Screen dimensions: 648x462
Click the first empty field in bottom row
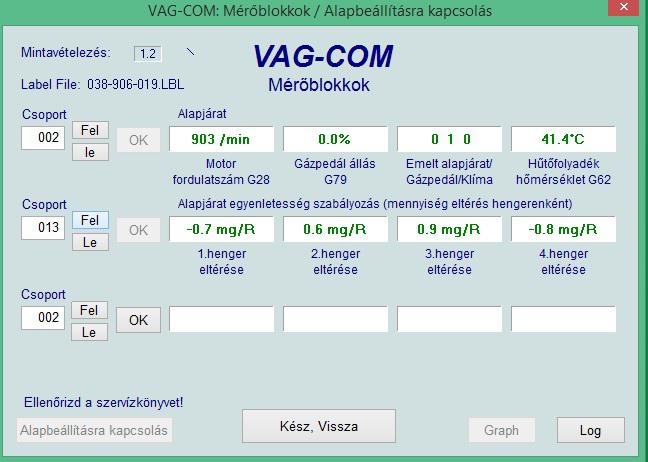pyautogui.click(x=221, y=319)
